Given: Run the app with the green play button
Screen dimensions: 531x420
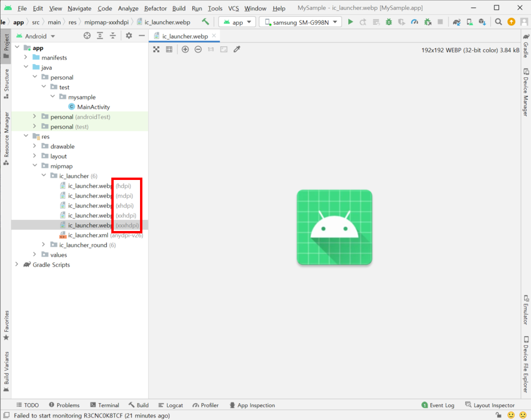Looking at the screenshot, I should 350,22.
